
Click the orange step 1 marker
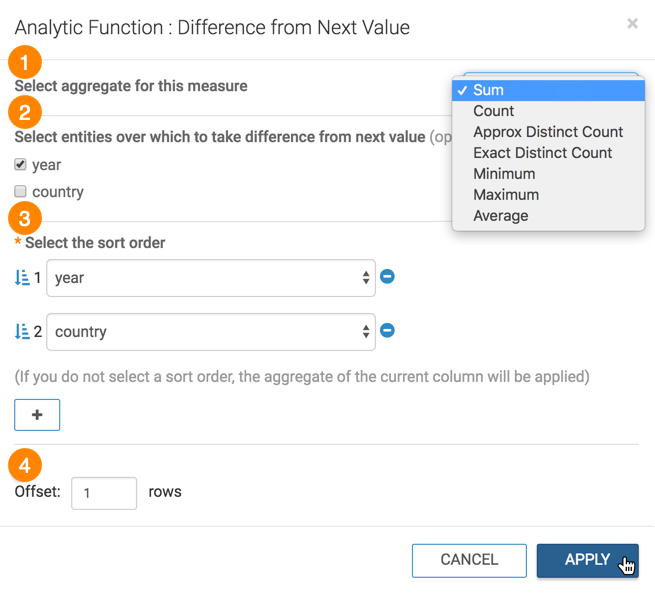(25, 63)
